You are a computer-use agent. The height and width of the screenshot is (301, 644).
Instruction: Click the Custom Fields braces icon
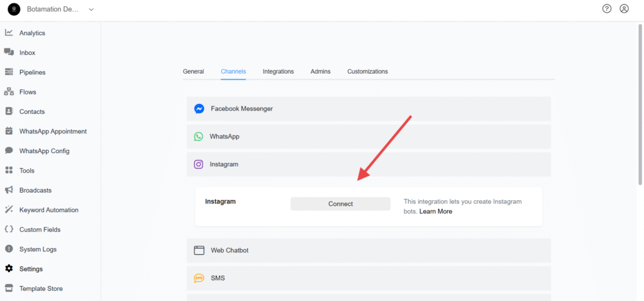point(9,229)
